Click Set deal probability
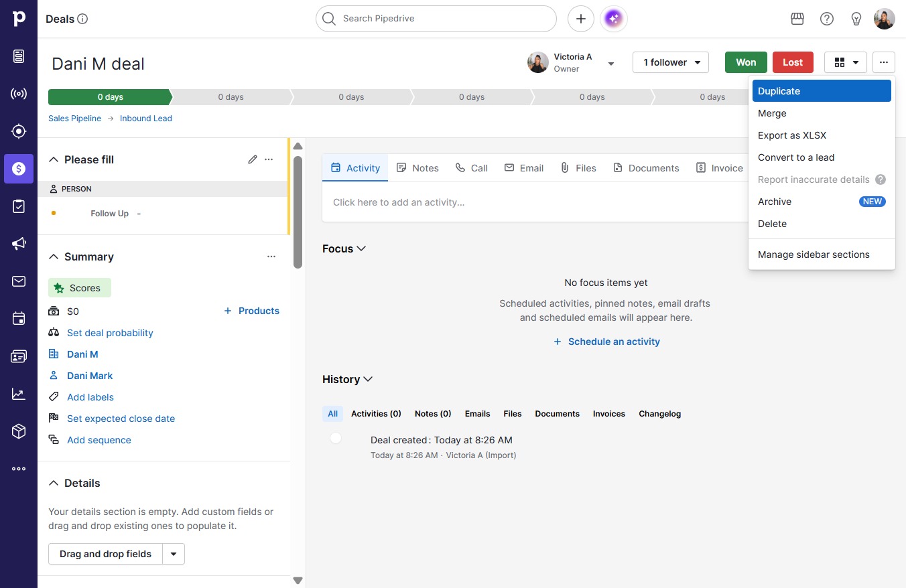This screenshot has width=906, height=588. point(110,333)
